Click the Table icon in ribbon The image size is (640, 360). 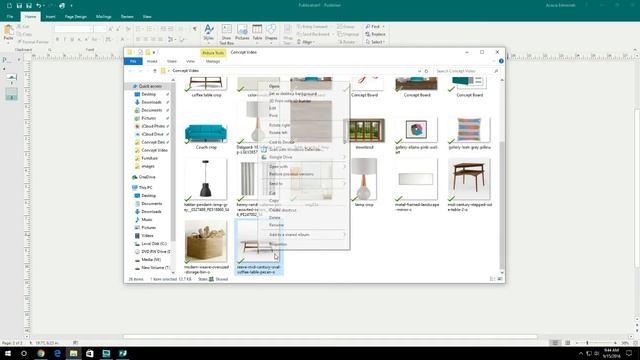pos(257,32)
